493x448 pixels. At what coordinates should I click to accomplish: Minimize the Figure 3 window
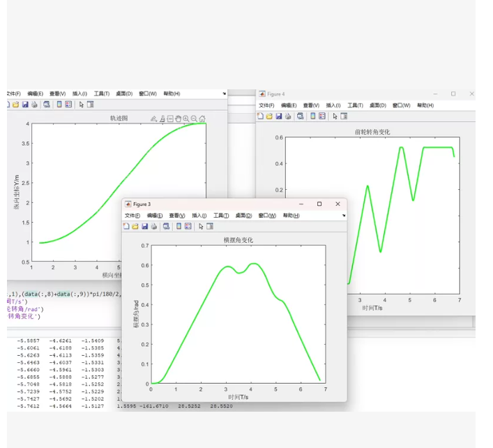(x=301, y=204)
